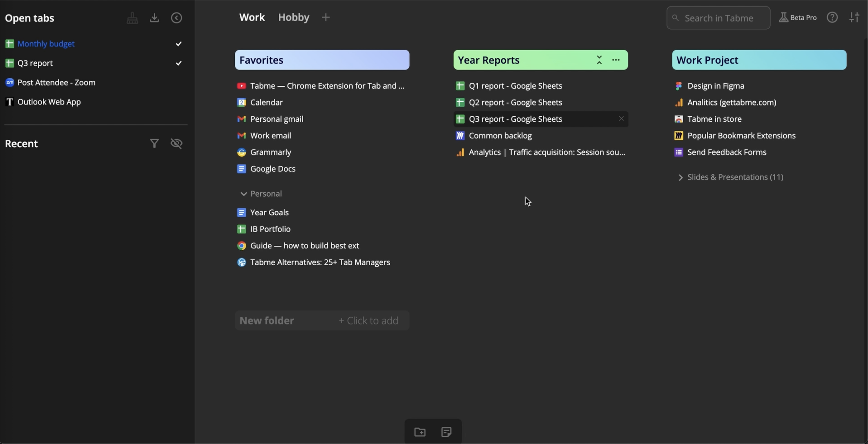Focus the Search in Tabme field
Image resolution: width=868 pixels, height=444 pixels.
click(718, 18)
